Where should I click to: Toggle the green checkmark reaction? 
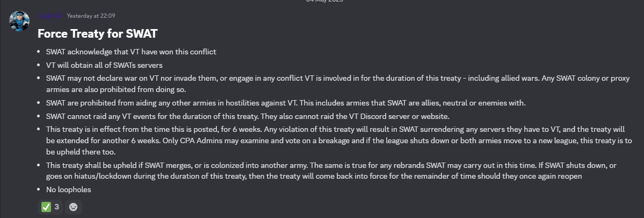50,207
